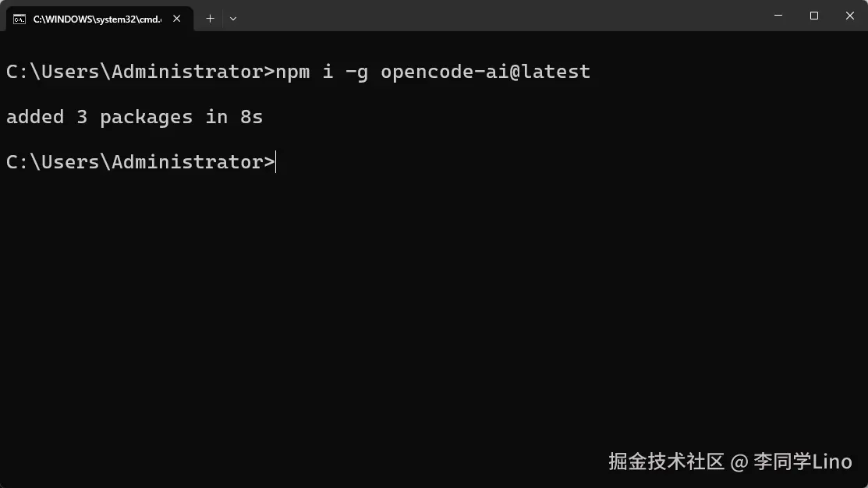Click the word npm in the command line
The width and height of the screenshot is (868, 488).
click(292, 72)
